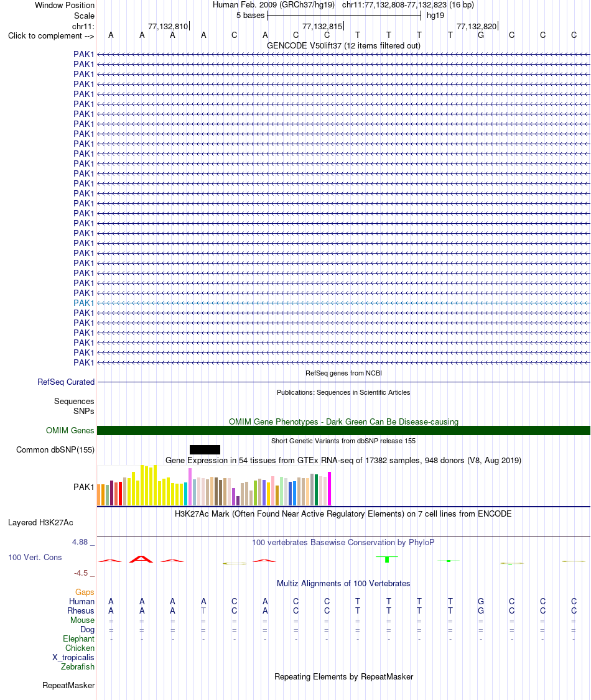Click the X_tropicalis species label
Image resolution: width=591 pixels, height=700 pixels.
pyautogui.click(x=73, y=658)
